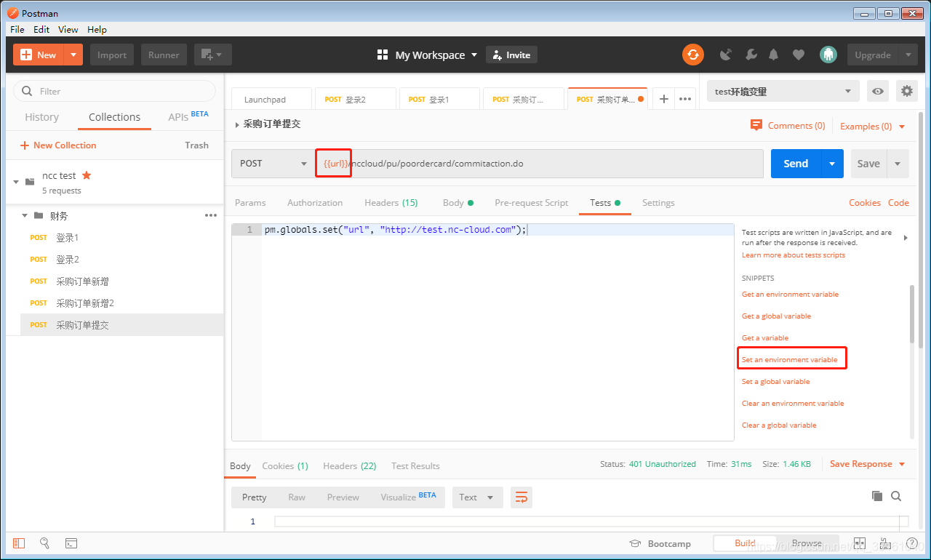Viewport: 931px width, 560px height.
Task: Open tab options ellipsis menu
Action: 684,99
